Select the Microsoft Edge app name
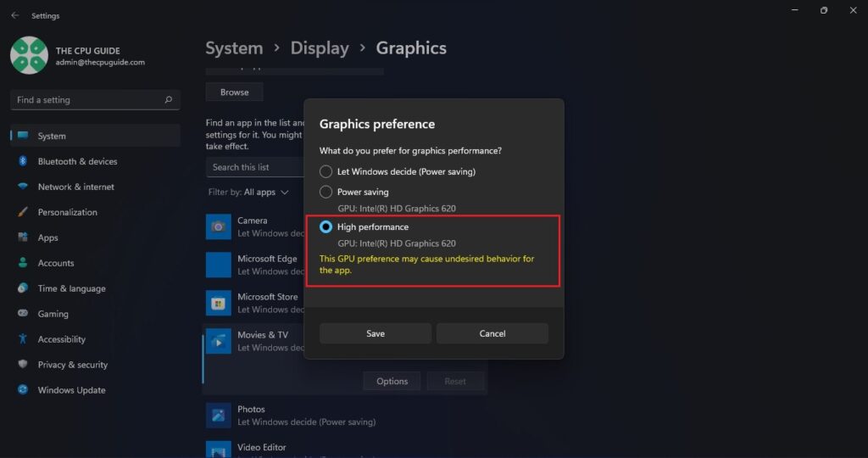 click(267, 259)
